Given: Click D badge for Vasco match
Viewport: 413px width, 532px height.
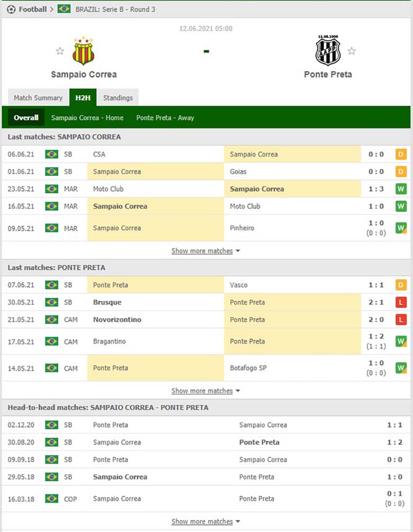Looking at the screenshot, I should (x=401, y=285).
